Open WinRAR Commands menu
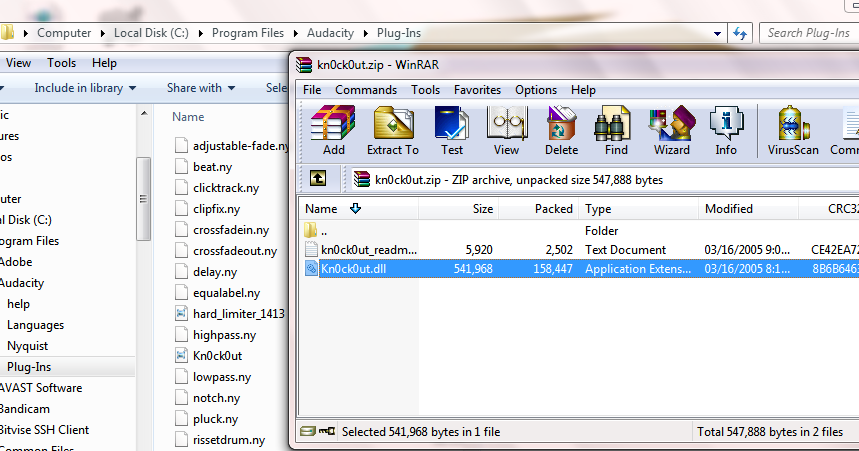 coord(366,90)
